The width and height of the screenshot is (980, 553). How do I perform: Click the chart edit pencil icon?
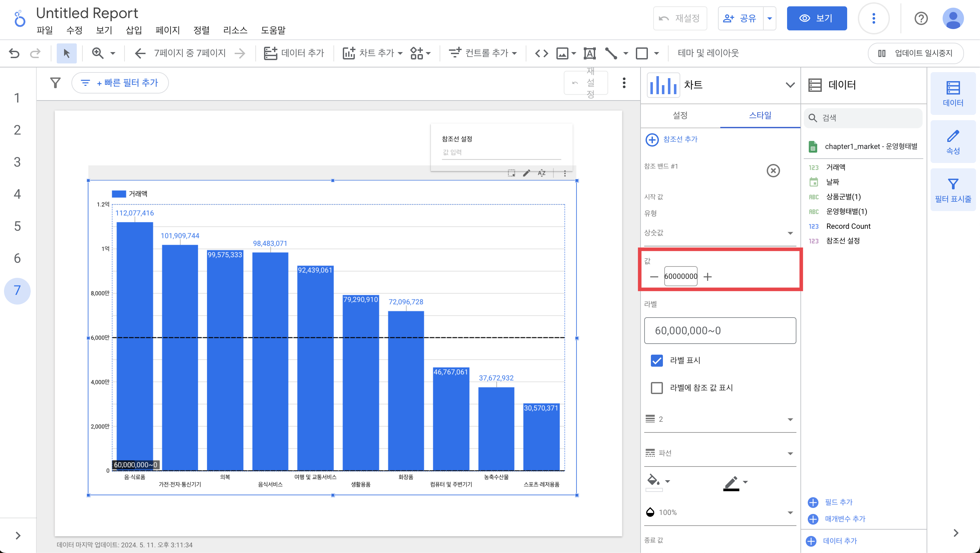tap(526, 173)
